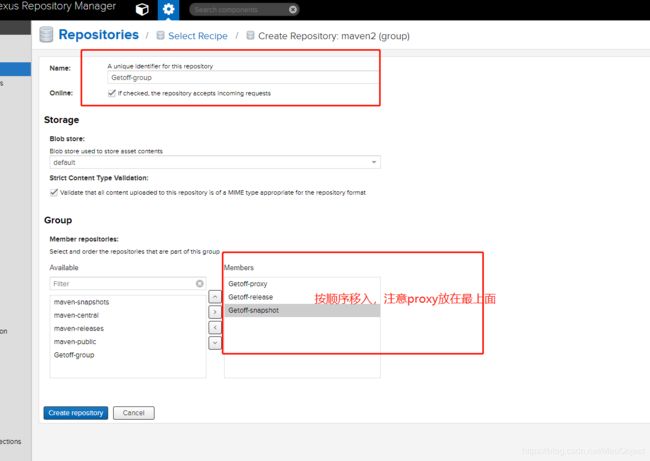Select Getoff-release in Members list
Image resolution: width=650 pixels, height=461 pixels.
[302, 297]
